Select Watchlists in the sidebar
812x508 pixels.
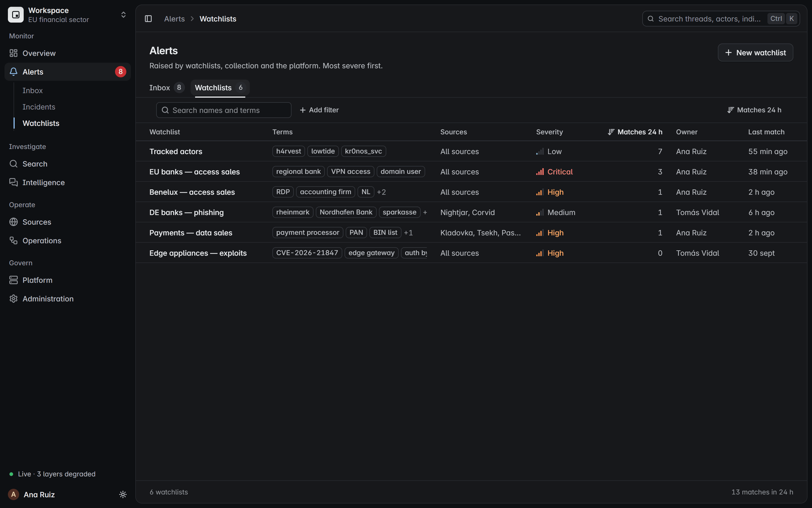point(41,123)
